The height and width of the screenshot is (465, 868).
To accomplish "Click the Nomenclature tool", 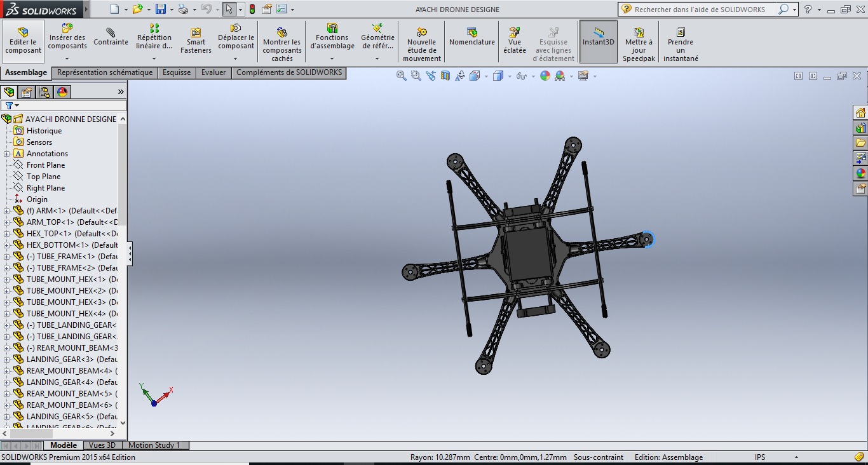I will pyautogui.click(x=471, y=37).
